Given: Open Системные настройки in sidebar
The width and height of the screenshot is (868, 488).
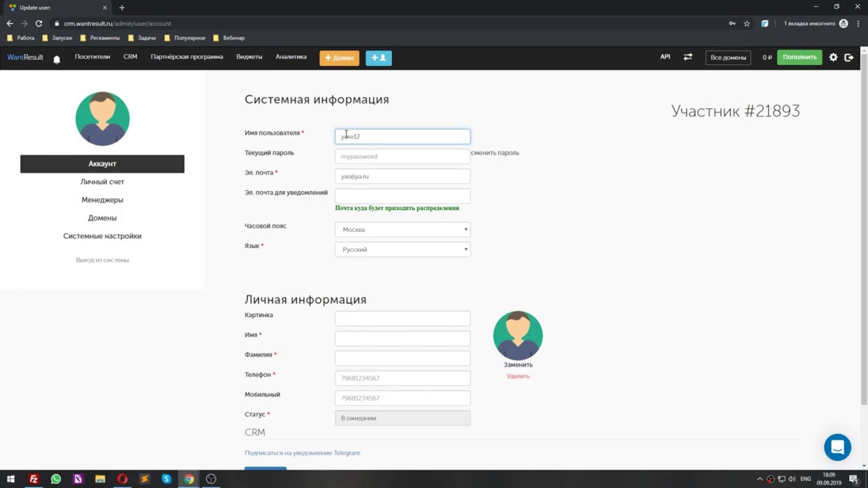Looking at the screenshot, I should coord(102,236).
